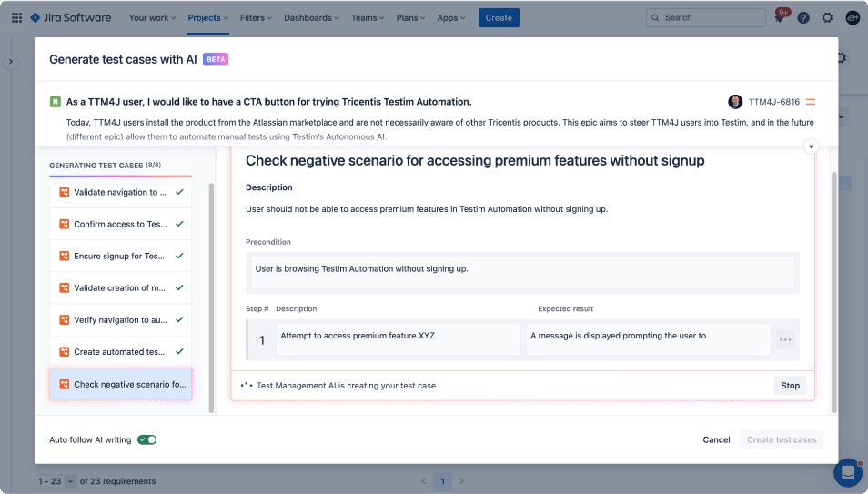868x494 pixels.
Task: Expand the left sidebar arrow
Action: pos(11,62)
